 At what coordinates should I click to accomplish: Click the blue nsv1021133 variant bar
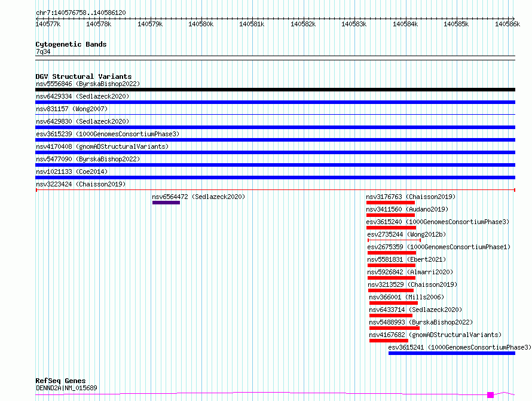coord(275,177)
